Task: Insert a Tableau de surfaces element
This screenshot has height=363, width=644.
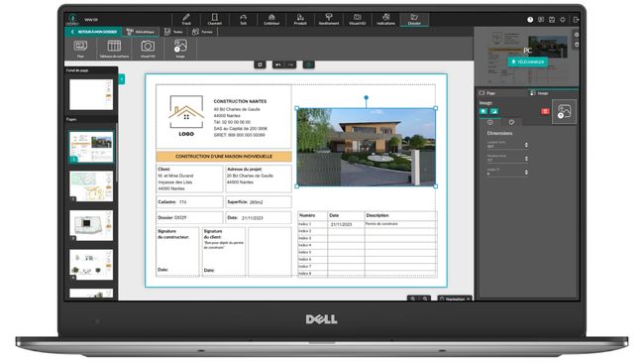Action: pyautogui.click(x=114, y=49)
